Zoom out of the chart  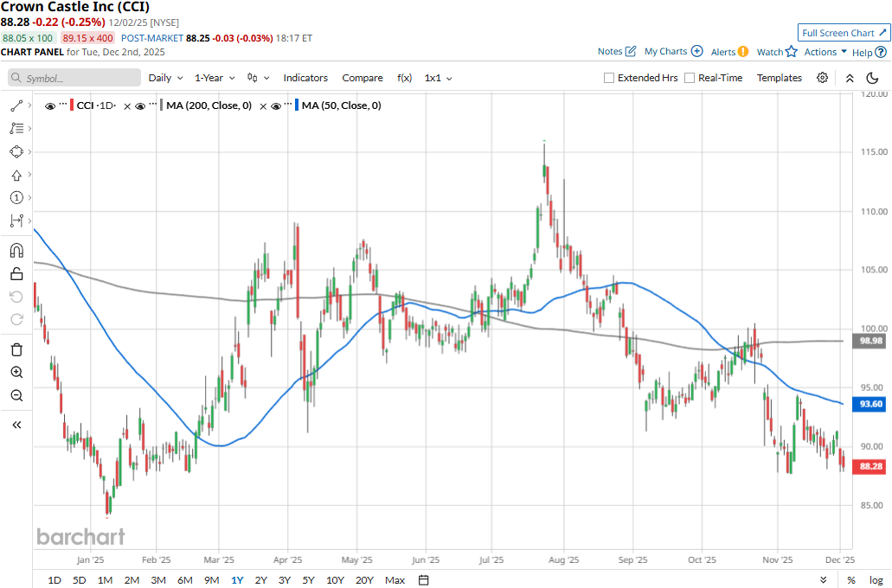pyautogui.click(x=16, y=395)
